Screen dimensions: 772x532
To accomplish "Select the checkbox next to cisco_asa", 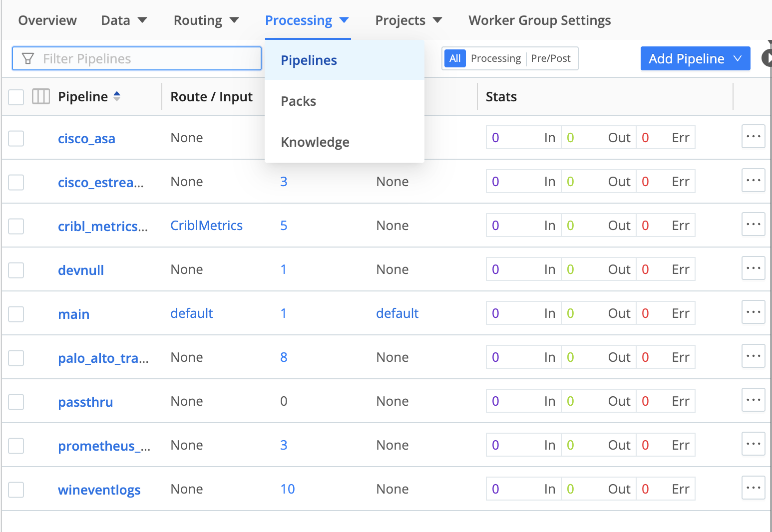I will [x=16, y=138].
